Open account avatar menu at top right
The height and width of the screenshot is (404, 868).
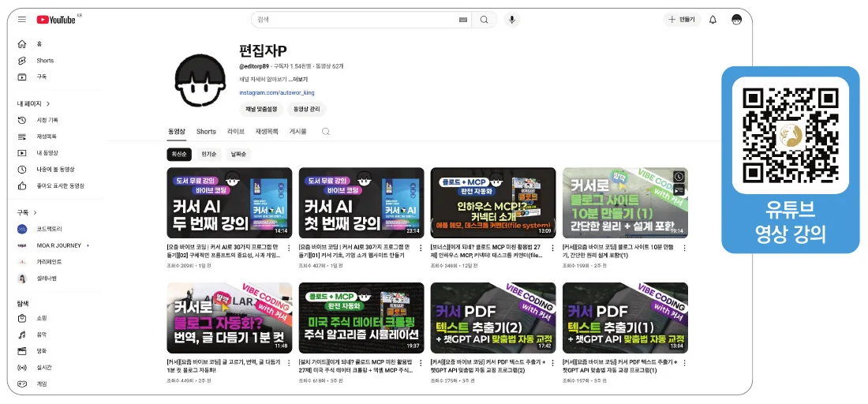736,20
